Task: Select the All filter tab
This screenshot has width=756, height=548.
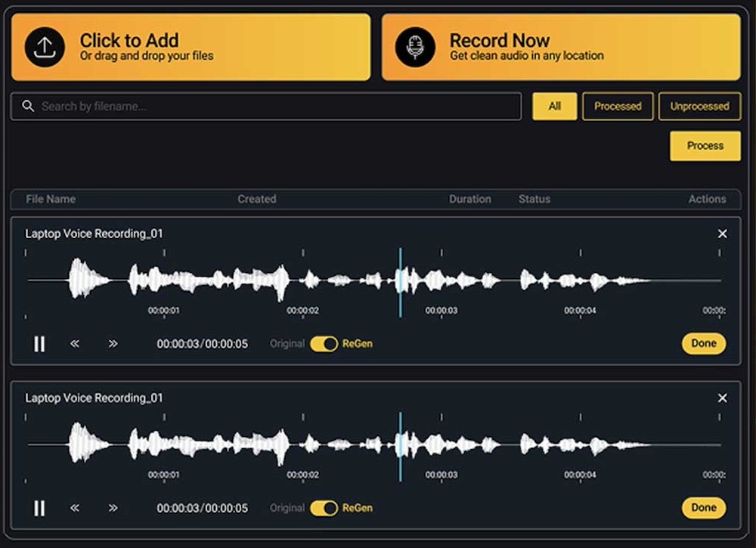Action: pyautogui.click(x=554, y=106)
